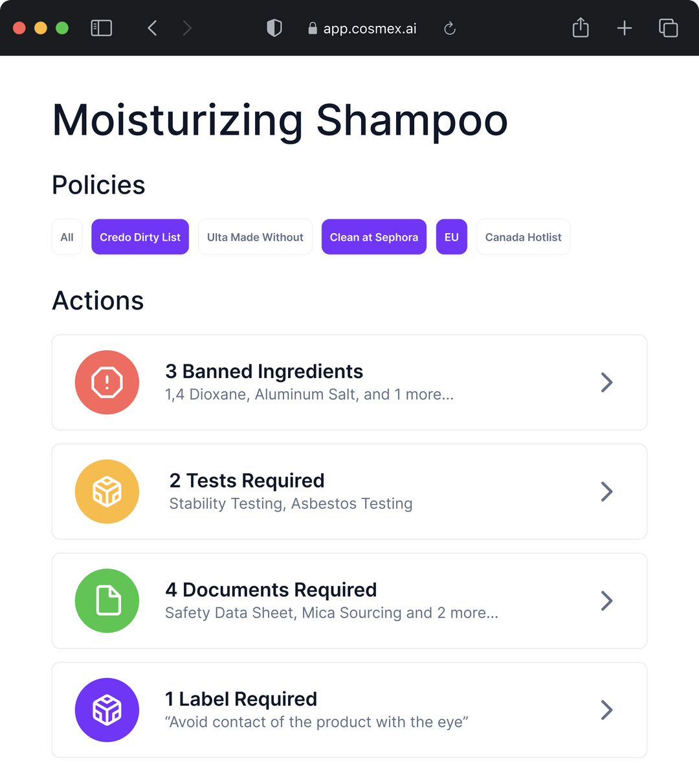The image size is (699, 784).
Task: Select the All policies filter
Action: click(67, 237)
